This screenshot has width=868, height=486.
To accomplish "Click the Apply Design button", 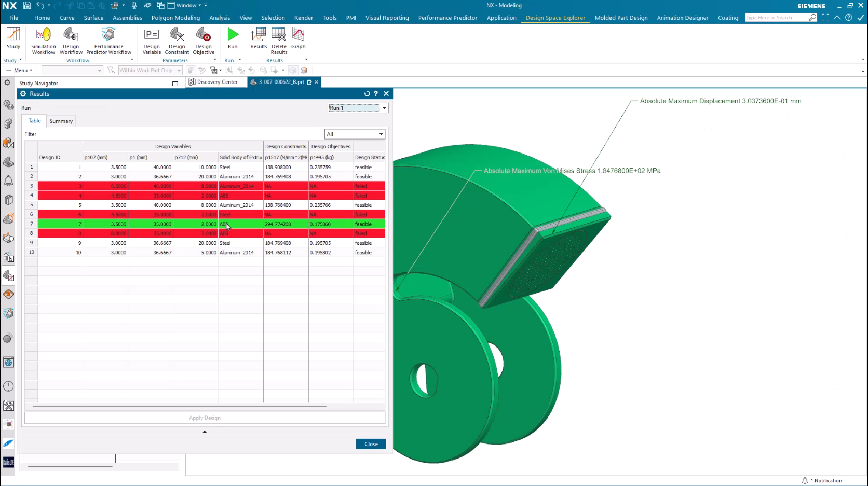I will coord(205,418).
